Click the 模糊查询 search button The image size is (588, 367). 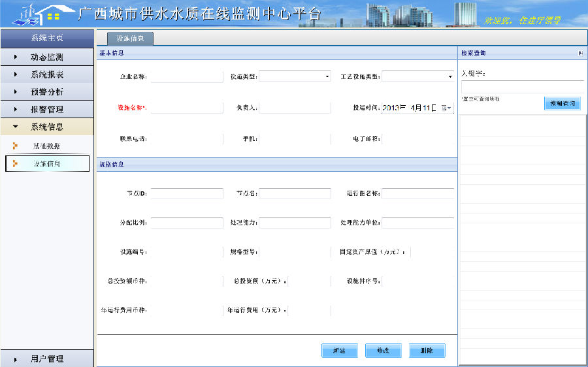(562, 103)
